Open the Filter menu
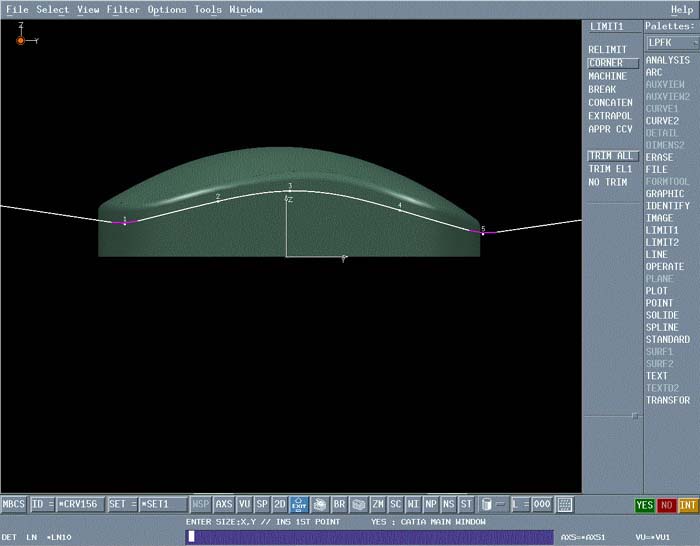 pos(123,10)
